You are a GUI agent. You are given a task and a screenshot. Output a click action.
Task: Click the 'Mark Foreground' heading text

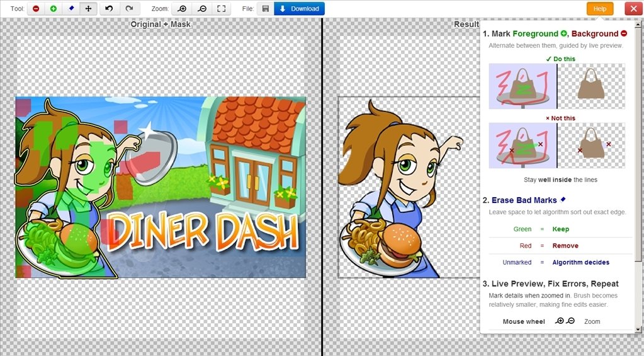click(x=526, y=33)
